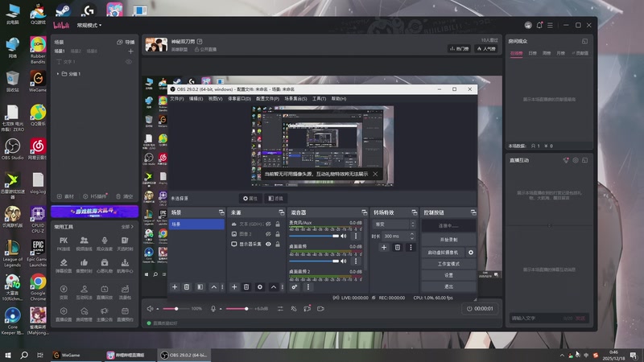Expand the 分组 1 folder group
This screenshot has height=362, width=644.
[x=58, y=74]
